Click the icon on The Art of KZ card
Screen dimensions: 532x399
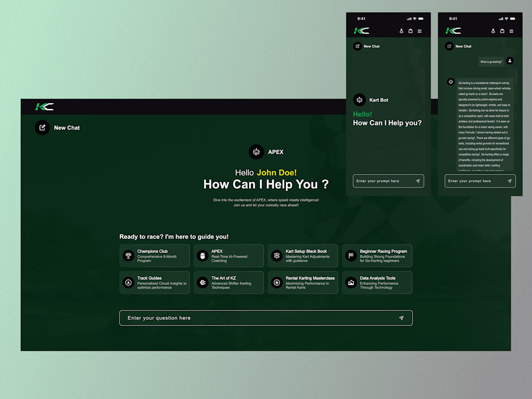(203, 282)
